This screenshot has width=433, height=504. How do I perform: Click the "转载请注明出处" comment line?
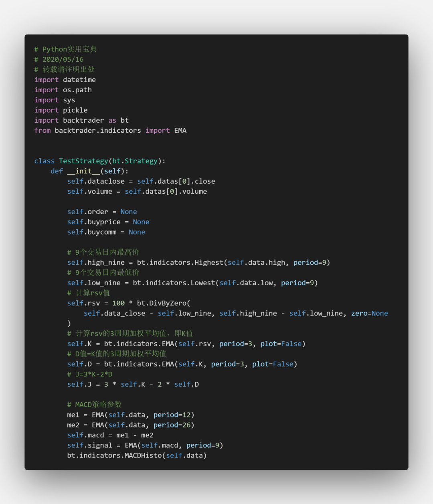click(x=69, y=69)
